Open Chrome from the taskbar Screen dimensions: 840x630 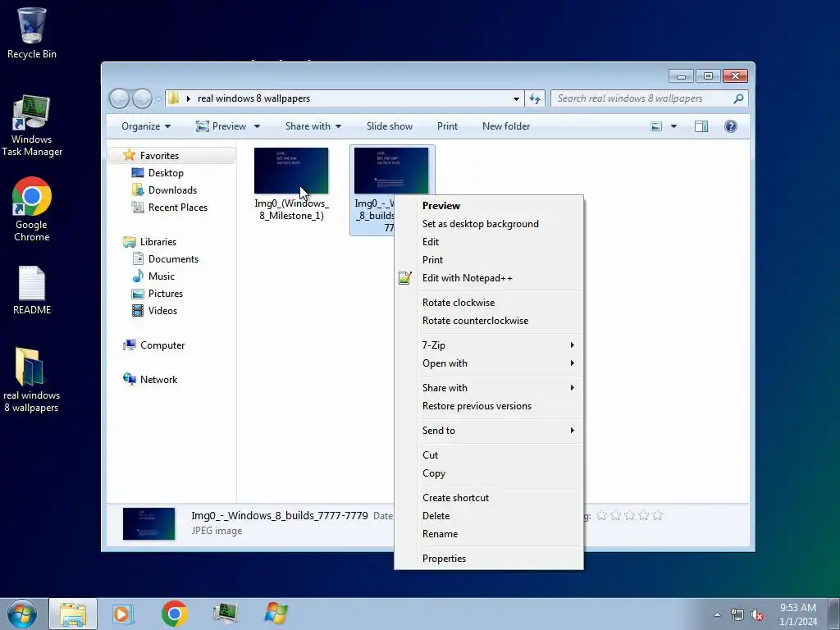[x=174, y=614]
